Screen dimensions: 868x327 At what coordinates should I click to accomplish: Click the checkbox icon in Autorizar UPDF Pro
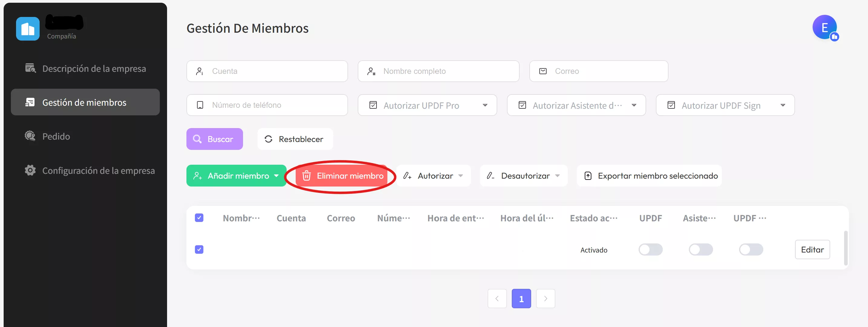[373, 105]
